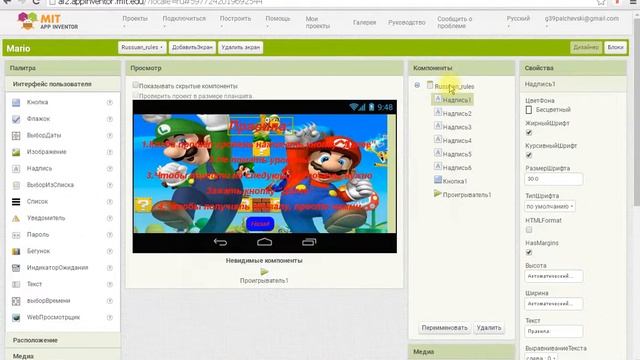The height and width of the screenshot is (360, 640).
Task: Open help icon for WebПросмотрщик
Action: (110, 317)
